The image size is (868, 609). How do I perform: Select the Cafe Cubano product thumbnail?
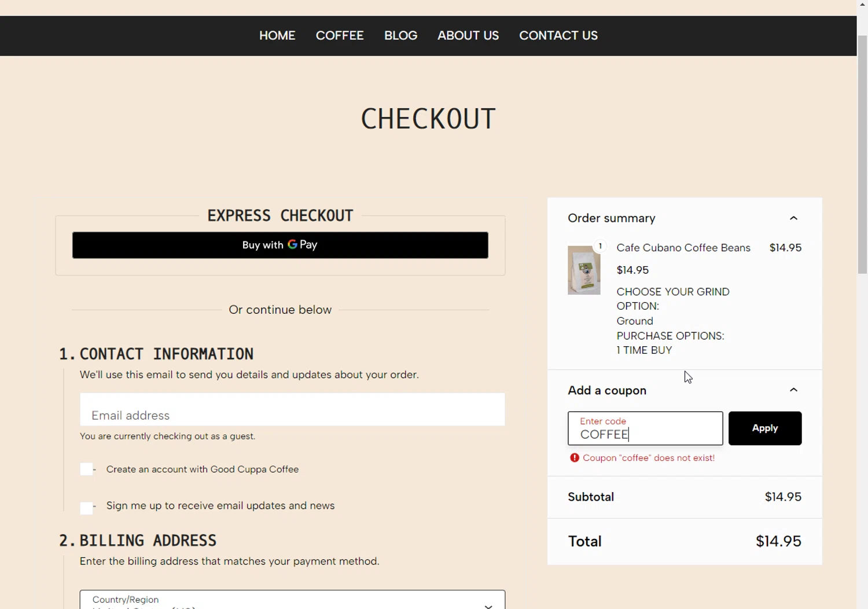click(x=584, y=270)
